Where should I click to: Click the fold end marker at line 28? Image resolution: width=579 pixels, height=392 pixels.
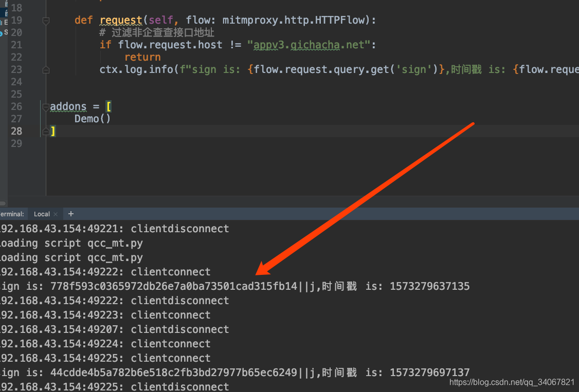[x=46, y=132]
